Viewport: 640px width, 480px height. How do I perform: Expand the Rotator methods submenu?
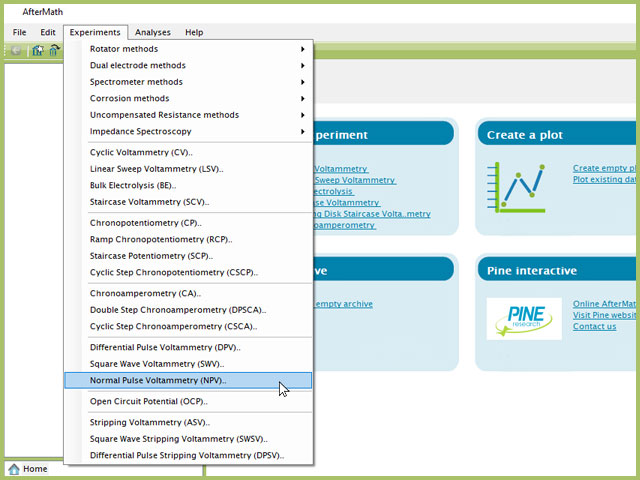pyautogui.click(x=195, y=49)
